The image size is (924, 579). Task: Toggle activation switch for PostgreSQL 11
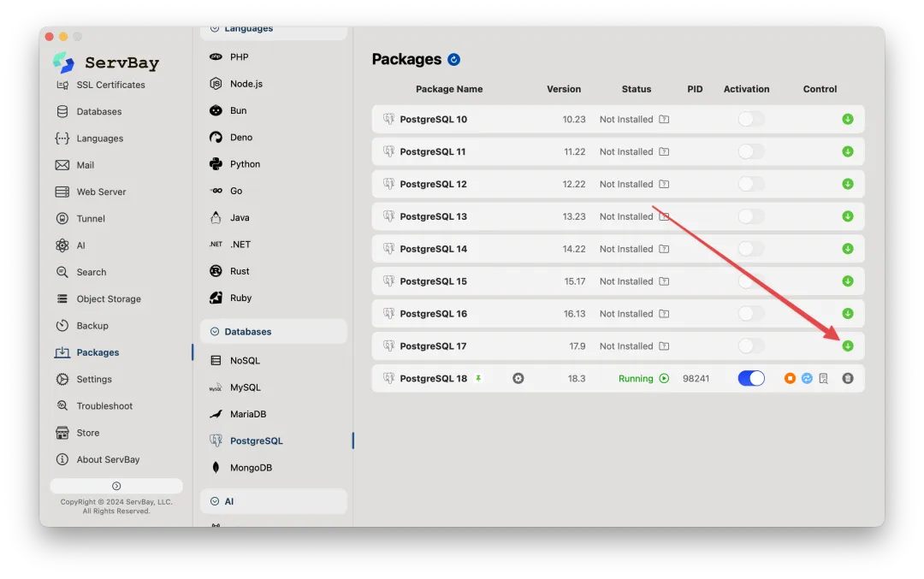[751, 151]
